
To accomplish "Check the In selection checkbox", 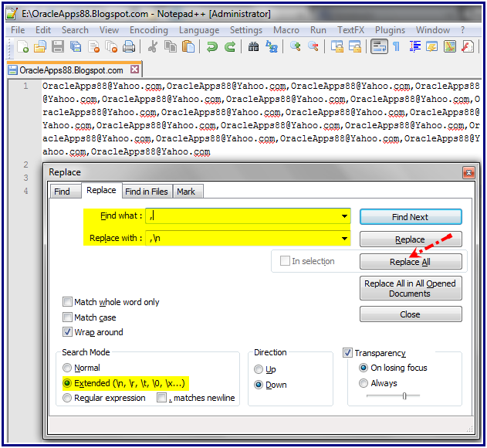I will coord(285,261).
